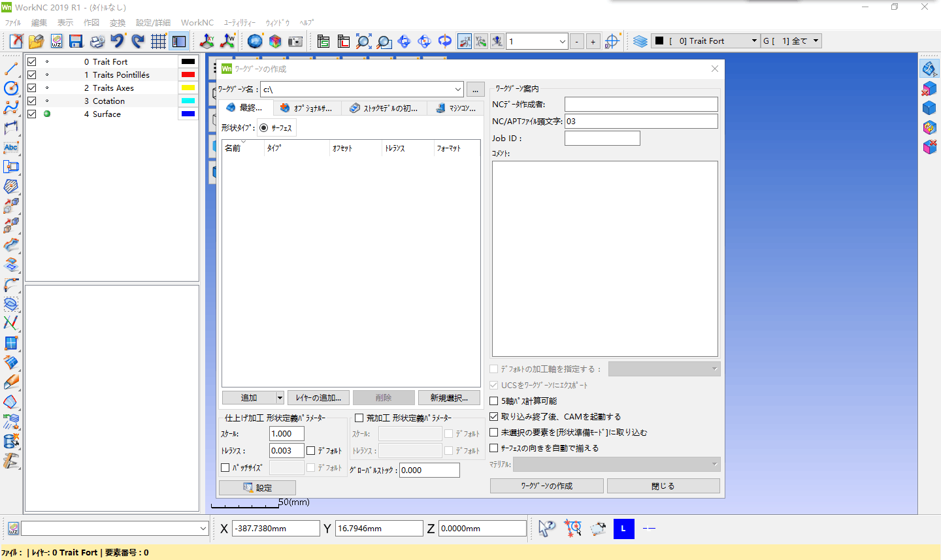The height and width of the screenshot is (560, 941).
Task: Click the plus button beside view number
Action: 593,42
